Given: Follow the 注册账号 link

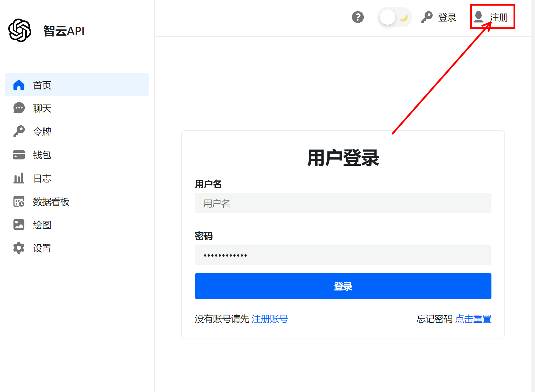Looking at the screenshot, I should point(270,319).
